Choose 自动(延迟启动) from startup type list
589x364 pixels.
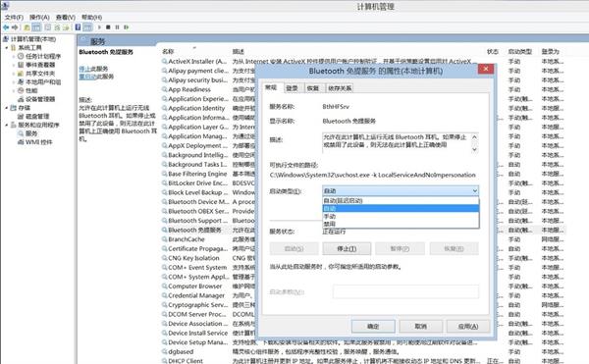[x=401, y=201]
